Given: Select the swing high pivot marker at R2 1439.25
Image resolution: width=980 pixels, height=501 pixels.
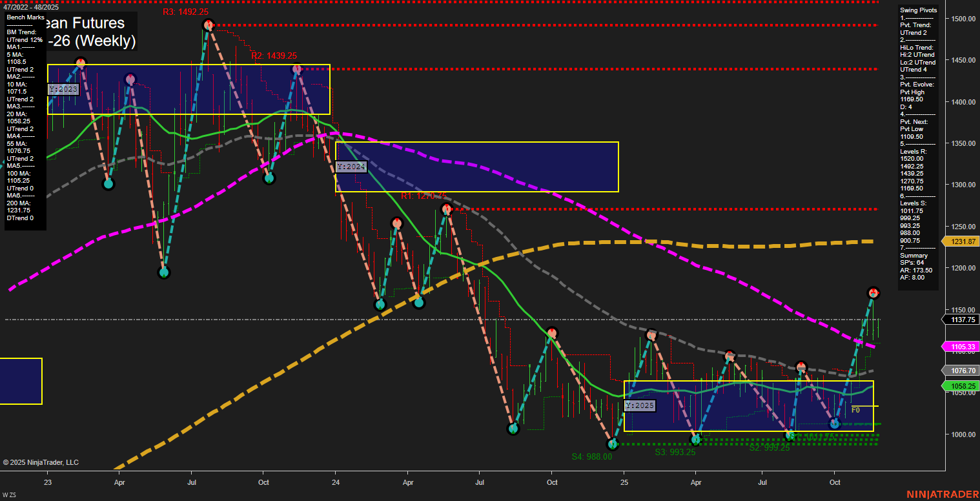Looking at the screenshot, I should (x=296, y=68).
